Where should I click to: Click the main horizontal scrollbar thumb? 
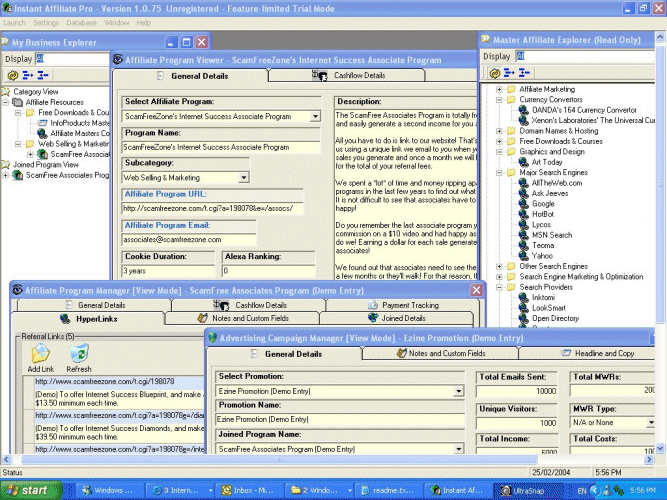click(x=279, y=460)
